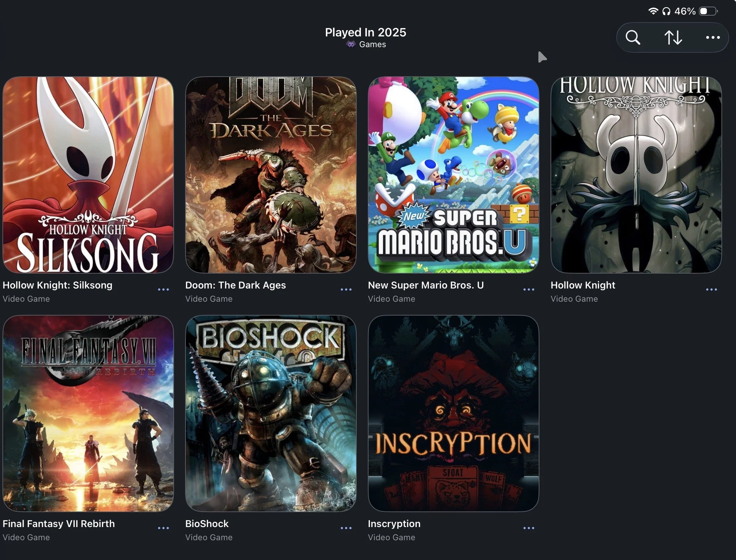Image resolution: width=736 pixels, height=560 pixels.
Task: Open the search magnifier icon
Action: pyautogui.click(x=633, y=37)
